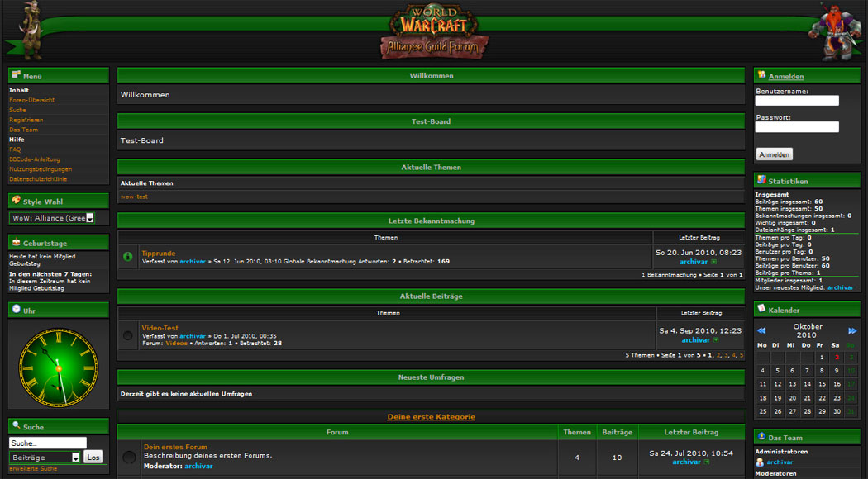Open the WoW: Alliance style dropdown
Image resolution: width=868 pixels, height=479 pixels.
52,218
